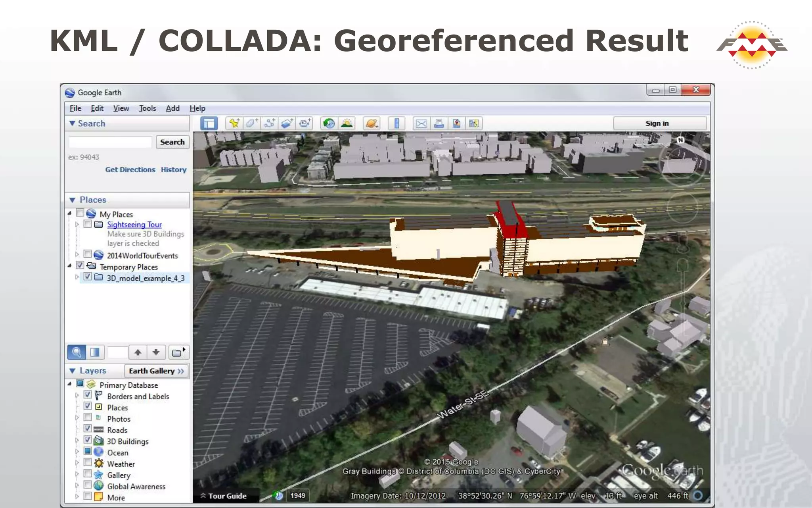This screenshot has width=812, height=508.
Task: Show the ruler measuring tool
Action: (396, 123)
